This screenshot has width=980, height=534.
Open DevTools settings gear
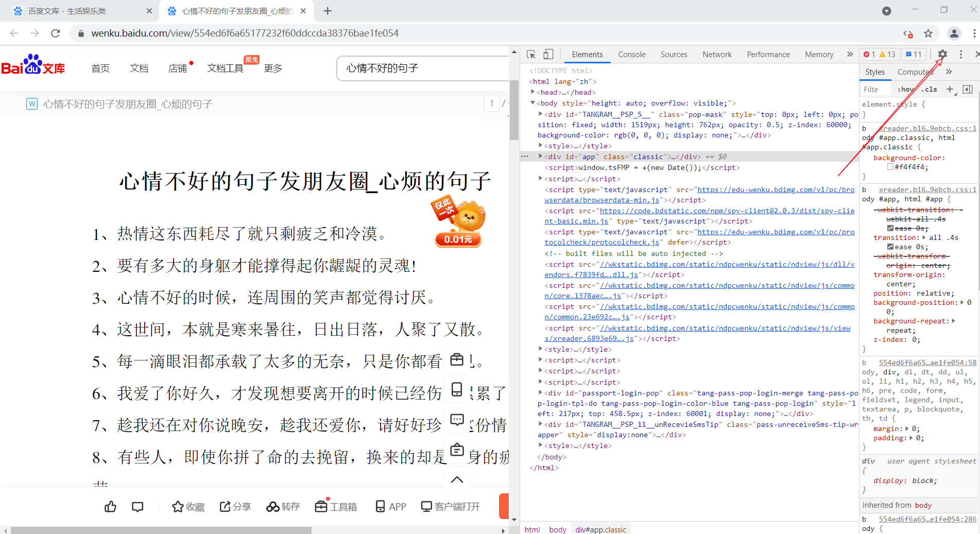click(942, 54)
